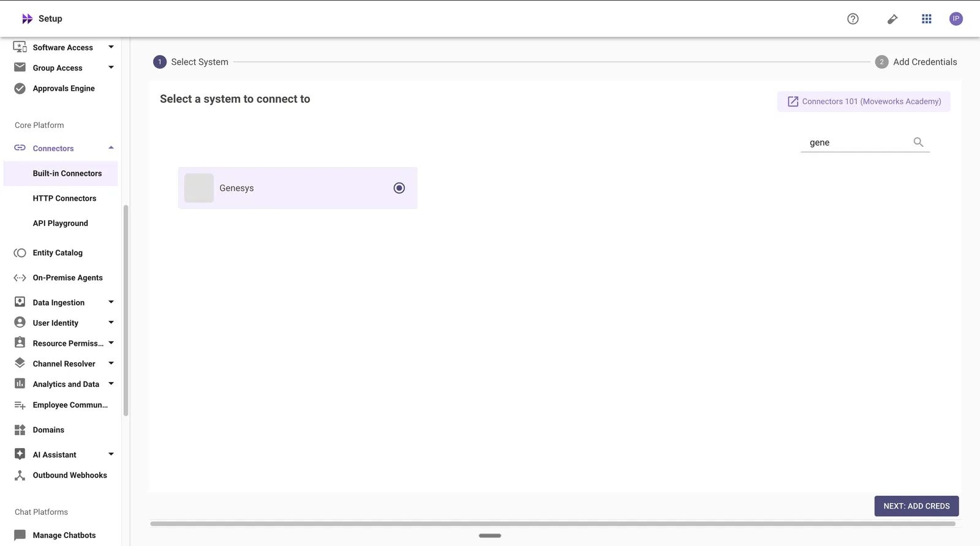Click the search magnifier icon
980x546 pixels.
click(918, 142)
